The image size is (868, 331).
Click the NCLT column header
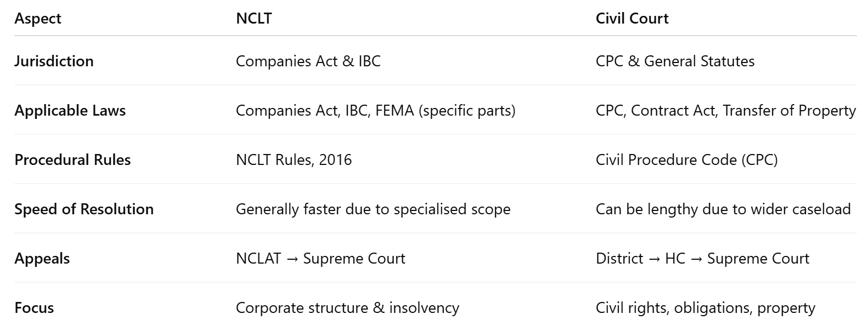tap(253, 19)
